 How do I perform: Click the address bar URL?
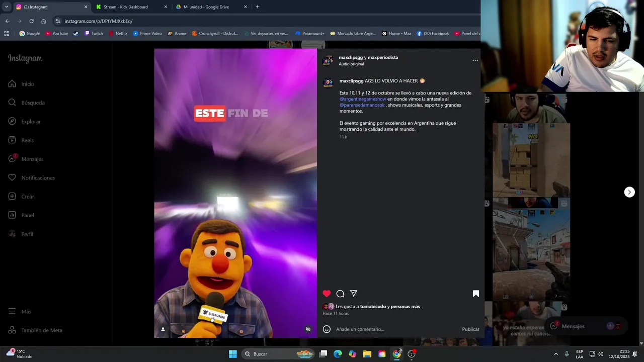click(x=99, y=21)
